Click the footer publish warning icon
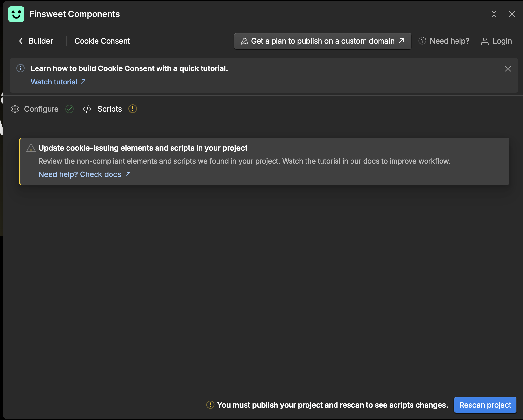523x420 pixels. (x=210, y=405)
